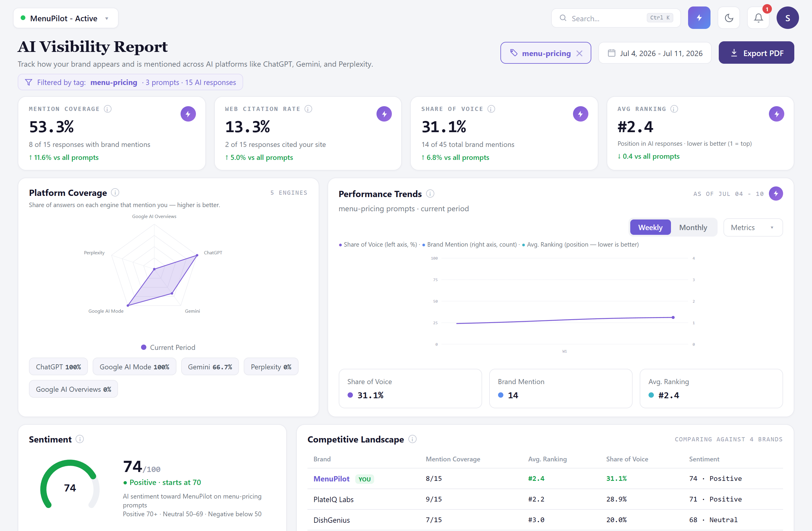Viewport: 812px width, 531px height.
Task: Open the user avatar S menu
Action: [788, 18]
